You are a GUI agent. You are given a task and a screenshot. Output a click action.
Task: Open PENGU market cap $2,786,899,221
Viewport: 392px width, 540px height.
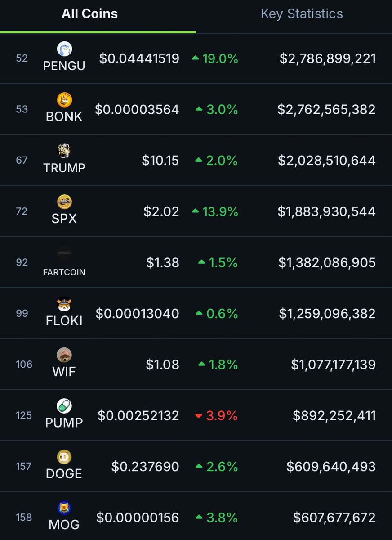click(328, 58)
